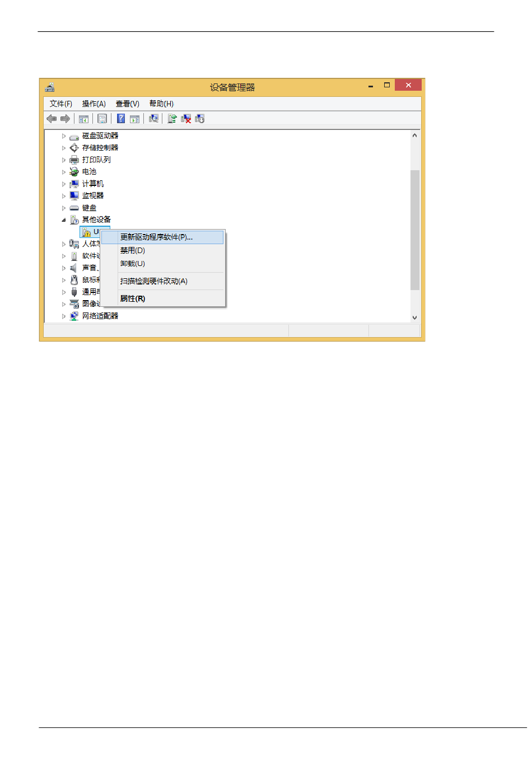Image resolution: width=532 pixels, height=761 pixels.
Task: Click the Device Manager title bar icon
Action: click(x=50, y=87)
